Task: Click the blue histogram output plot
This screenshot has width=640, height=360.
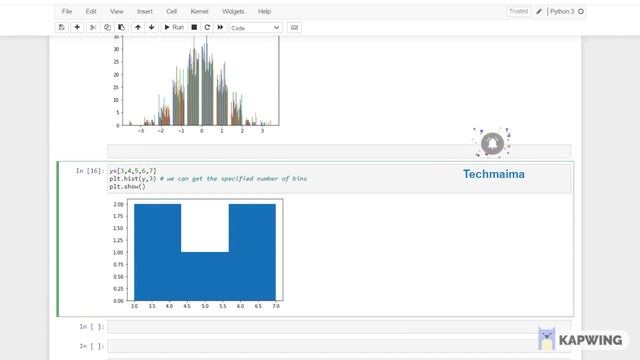Action: (198, 253)
